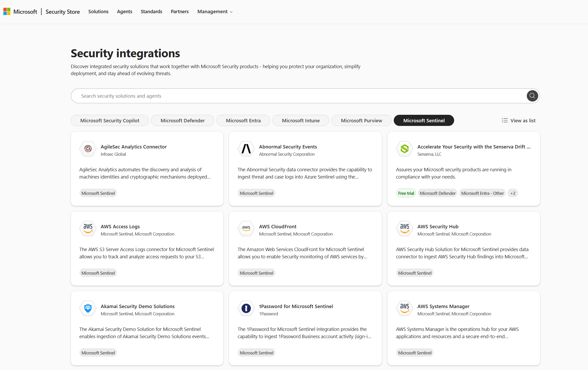588x370 pixels.
Task: Click the AWS Security Hub aws icon
Action: click(404, 229)
